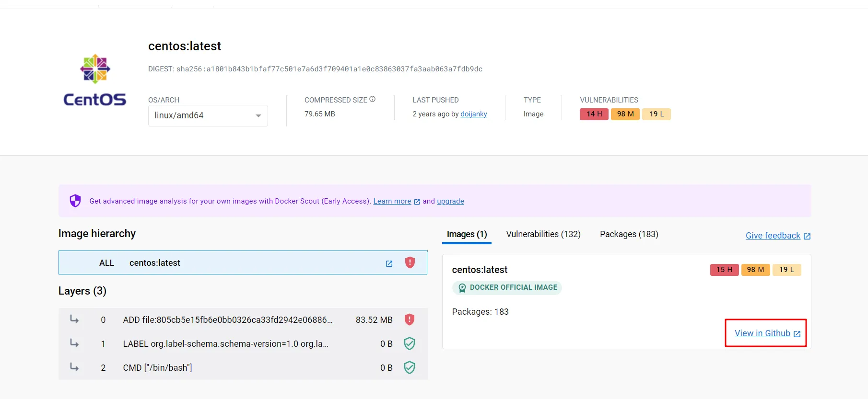868x399 pixels.
Task: Click external link icon beside Learn more
Action: click(417, 202)
